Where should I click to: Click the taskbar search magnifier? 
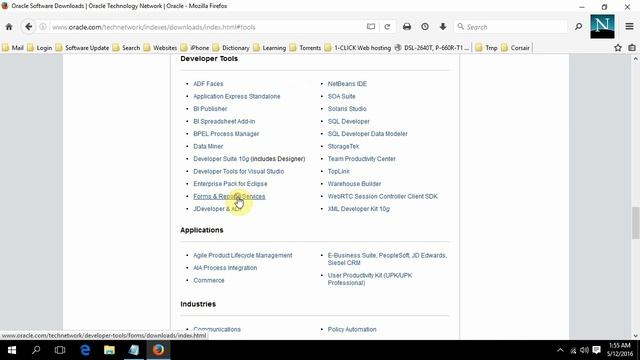coord(36,350)
